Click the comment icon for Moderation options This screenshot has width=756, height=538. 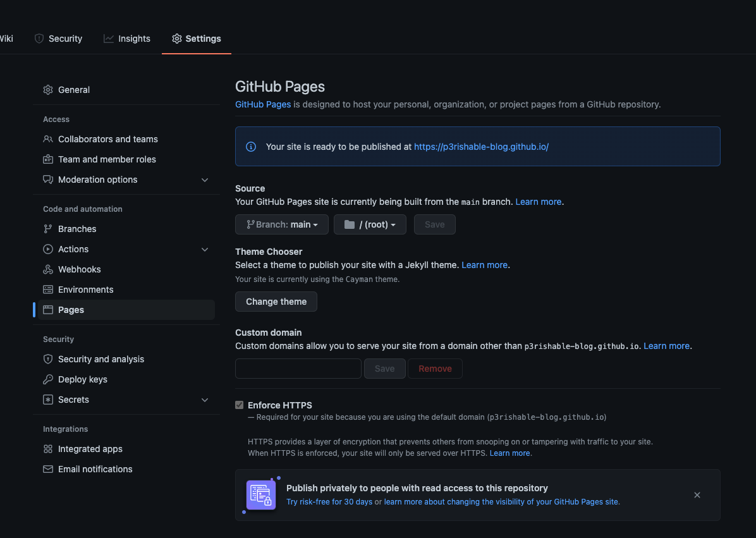48,180
